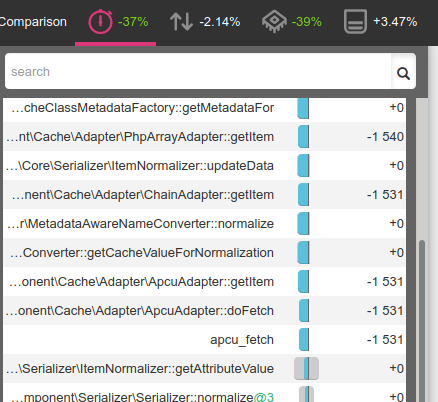Click the magnifier search icon

coord(403,73)
